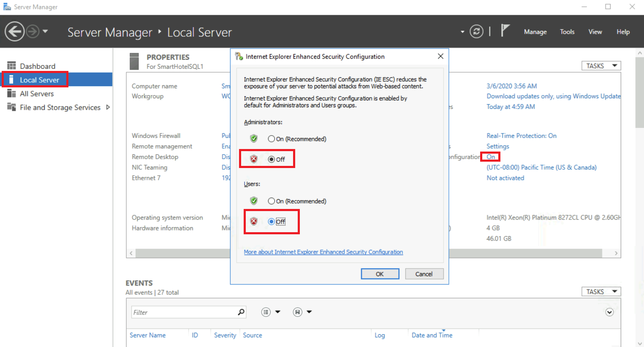Open the notifications flag icon
644x347 pixels.
click(505, 30)
